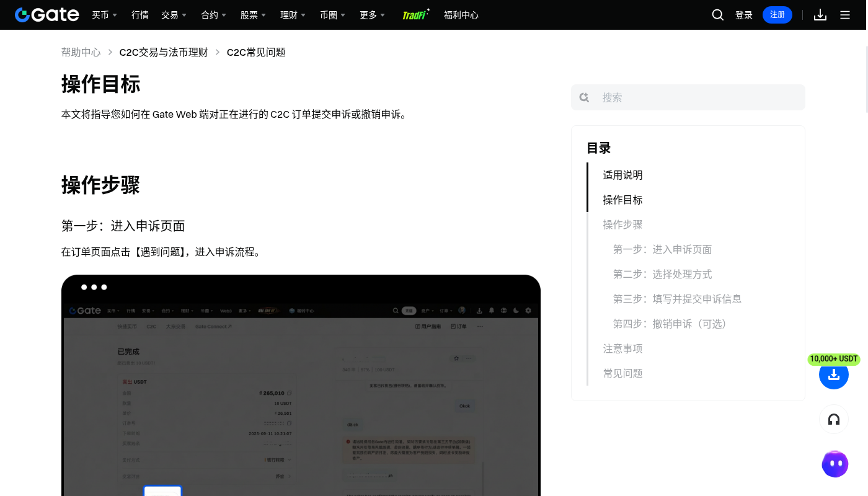868x496 pixels.
Task: Open C2C常见问题 breadcrumb link
Action: click(x=256, y=52)
